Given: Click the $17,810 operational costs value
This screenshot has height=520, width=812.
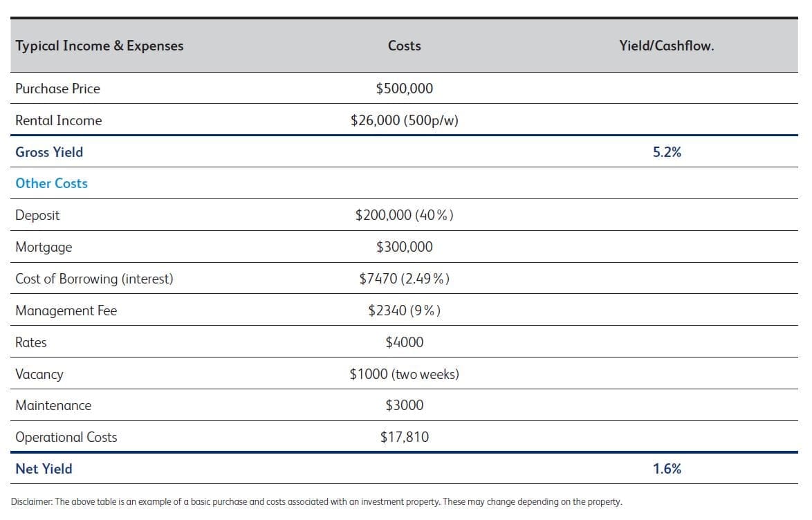Looking at the screenshot, I should click(405, 437).
